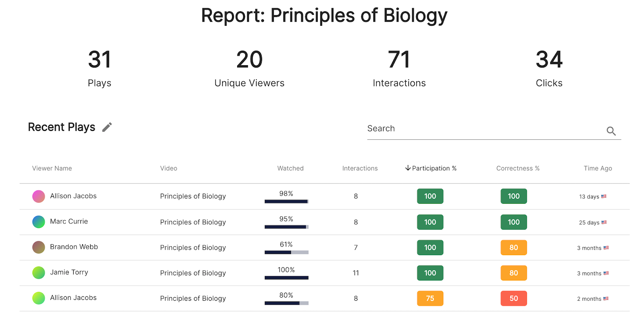The height and width of the screenshot is (312, 644).
Task: Click the pencil edit icon beside Recent Plays
Action: coord(107,127)
